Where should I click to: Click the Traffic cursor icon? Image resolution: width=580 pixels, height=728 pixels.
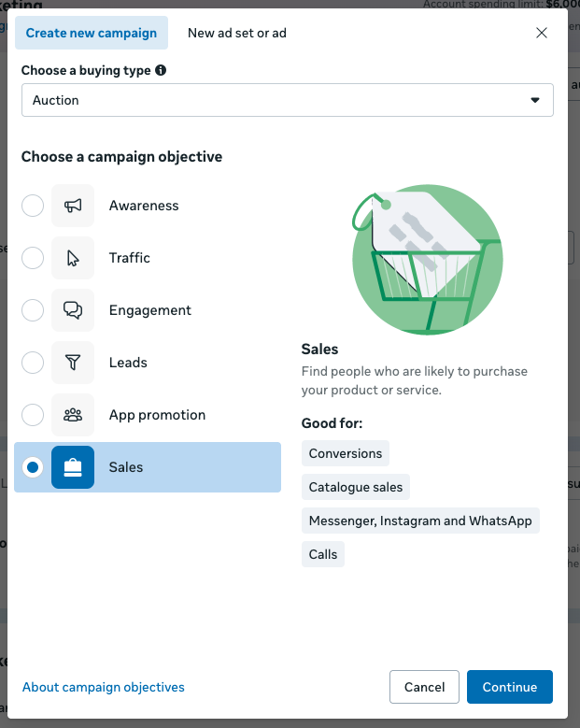pyautogui.click(x=73, y=258)
